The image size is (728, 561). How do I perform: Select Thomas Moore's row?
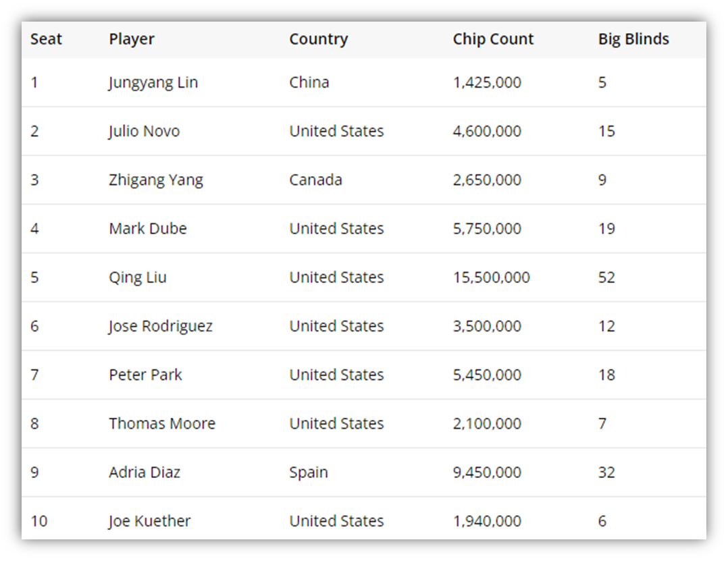click(364, 424)
